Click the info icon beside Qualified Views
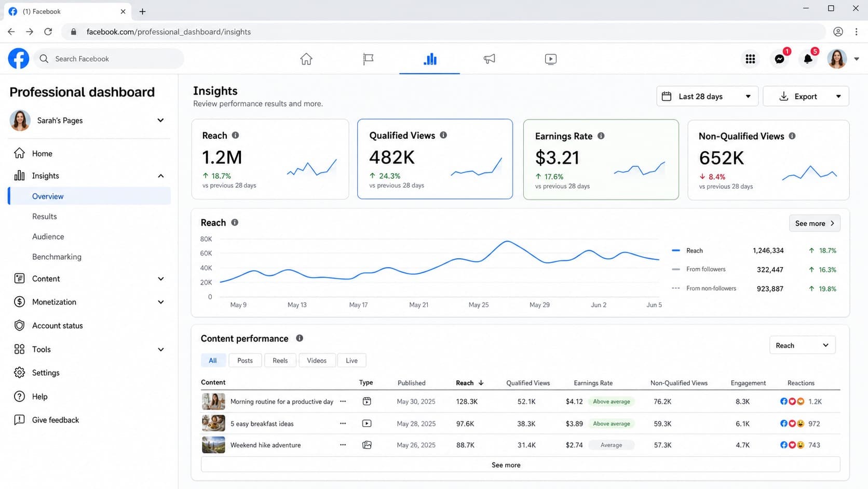 coord(443,135)
